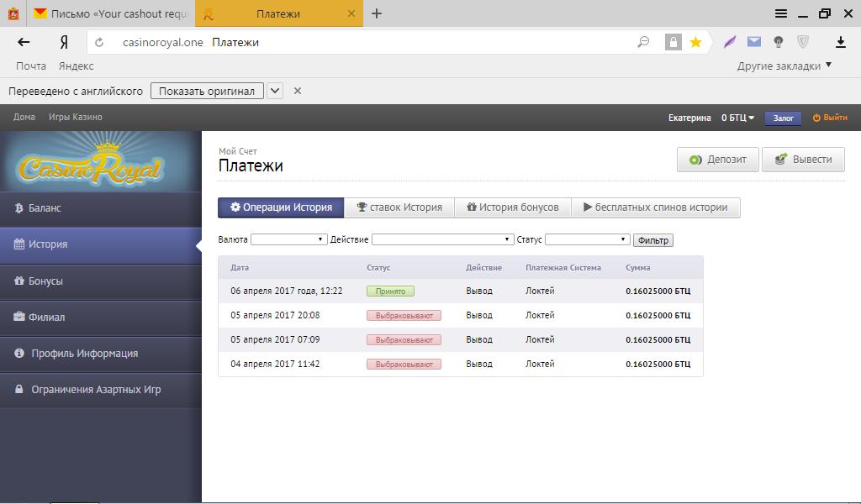Click the browser back arrow
The height and width of the screenshot is (504, 861).
point(24,42)
